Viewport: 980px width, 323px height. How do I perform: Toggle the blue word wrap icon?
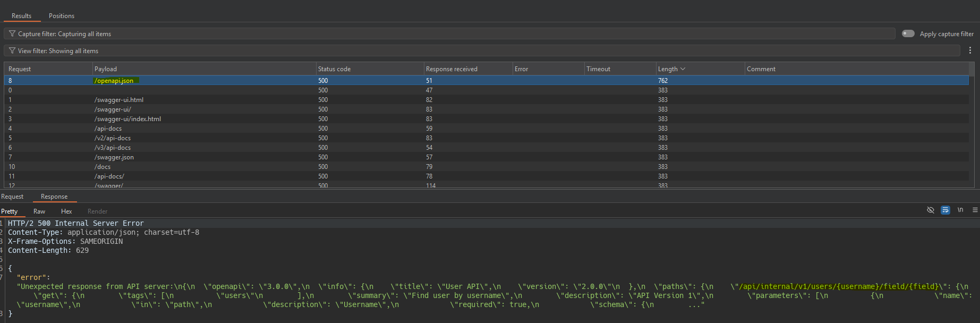pyautogui.click(x=945, y=210)
